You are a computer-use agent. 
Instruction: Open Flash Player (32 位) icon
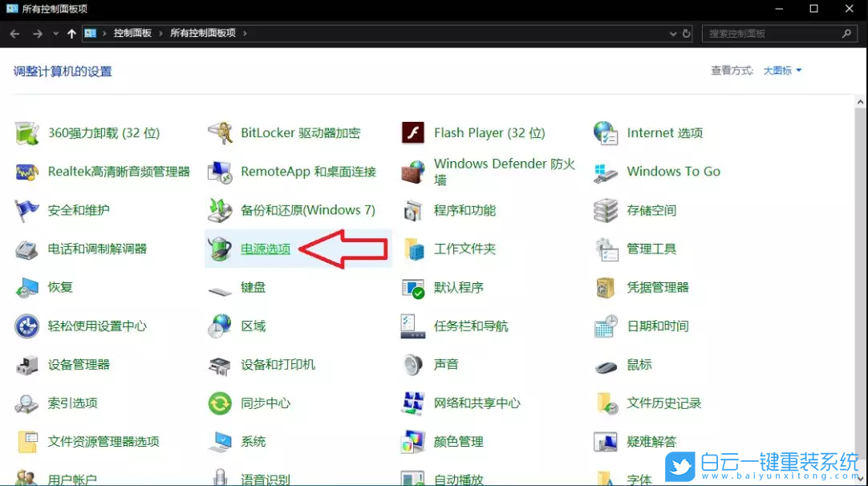point(413,133)
